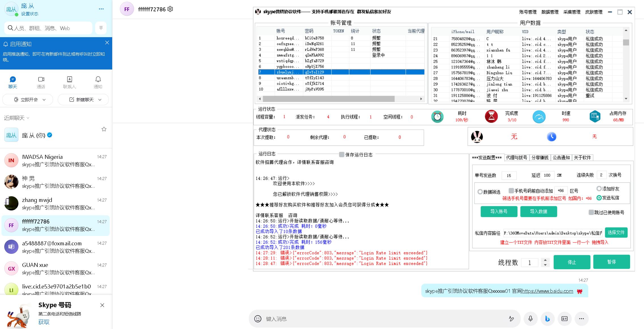Viewport: 644px width, 329px height.
Task: Open the dial pad icon beside search
Action: pyautogui.click(x=101, y=28)
